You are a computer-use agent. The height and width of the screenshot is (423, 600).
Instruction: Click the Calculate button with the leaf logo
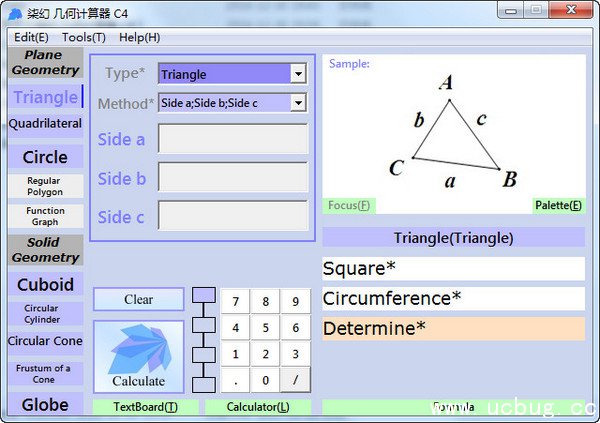pos(139,357)
